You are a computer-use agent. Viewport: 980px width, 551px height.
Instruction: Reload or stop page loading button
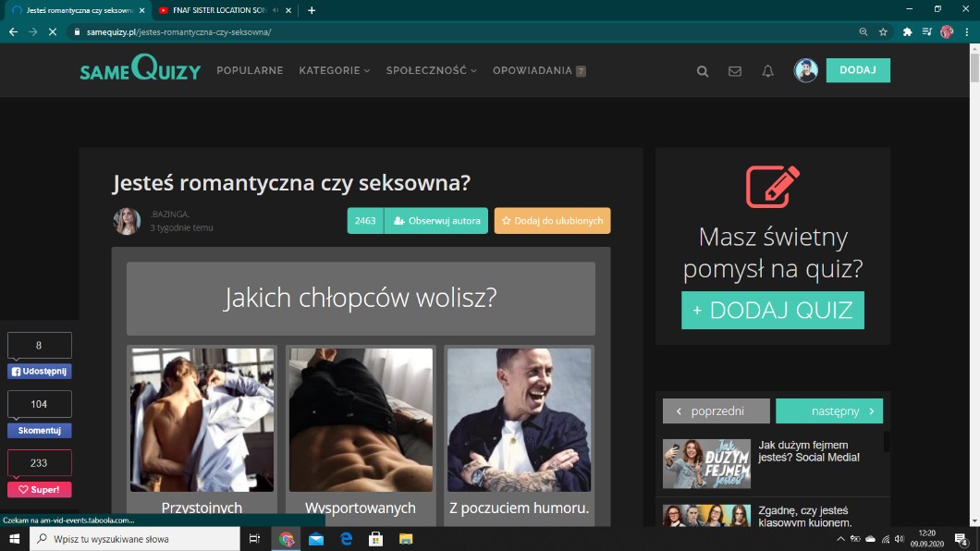tap(53, 31)
